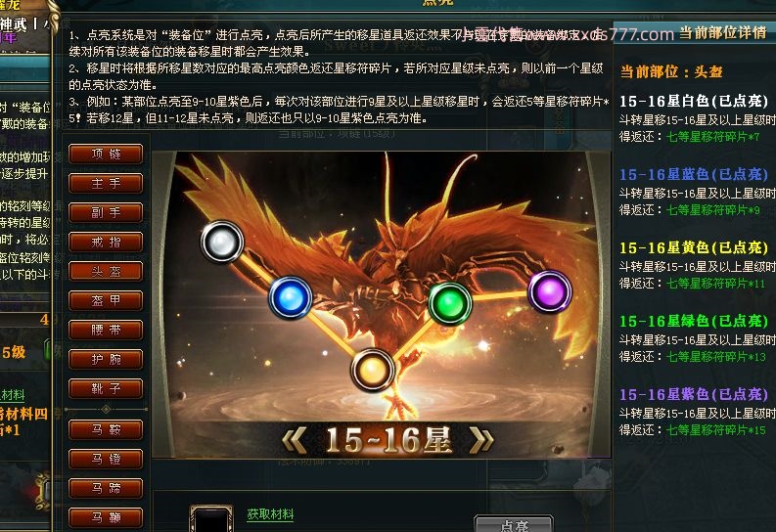Click the yellow orb at the bottom
Viewport: 776px width, 532px height.
click(373, 370)
